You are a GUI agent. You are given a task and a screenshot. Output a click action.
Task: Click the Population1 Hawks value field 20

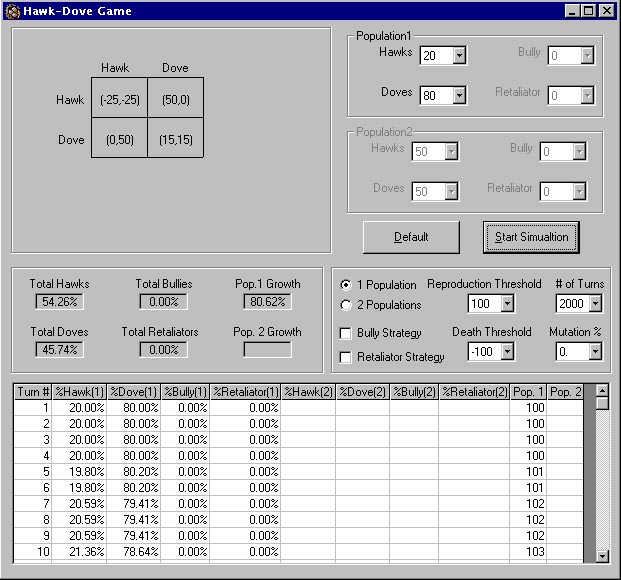(436, 55)
